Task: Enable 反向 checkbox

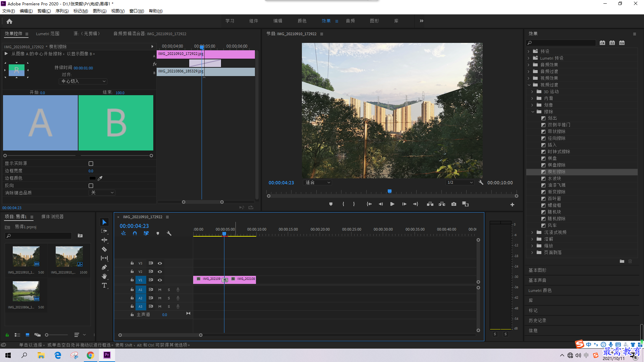Action: click(91, 186)
